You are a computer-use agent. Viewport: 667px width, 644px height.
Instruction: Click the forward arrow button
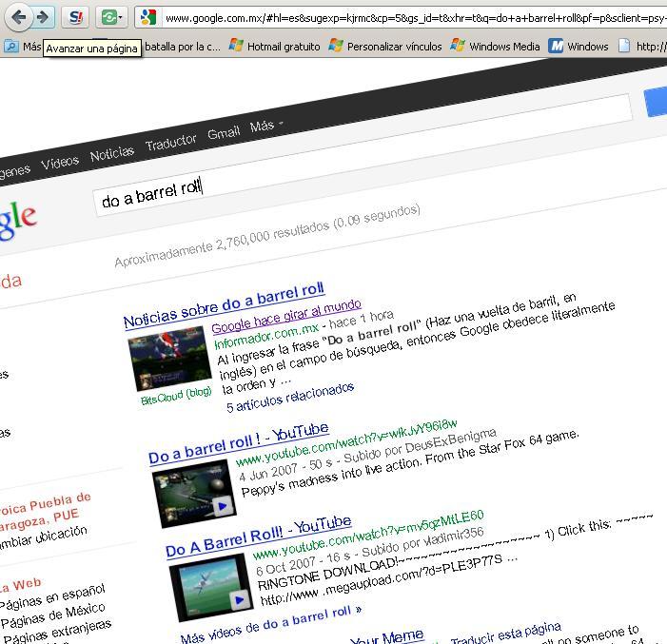point(43,17)
